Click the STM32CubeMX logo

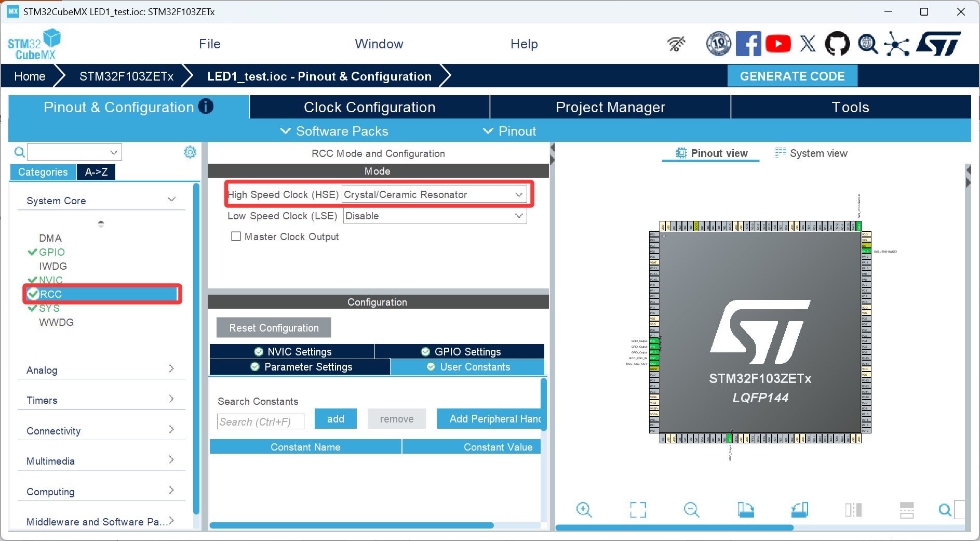tap(34, 44)
